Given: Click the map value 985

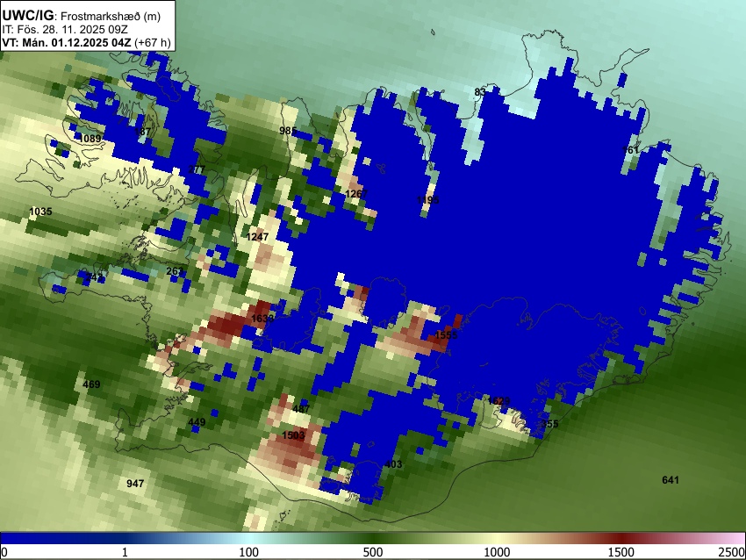Looking at the screenshot, I should click(x=288, y=131).
